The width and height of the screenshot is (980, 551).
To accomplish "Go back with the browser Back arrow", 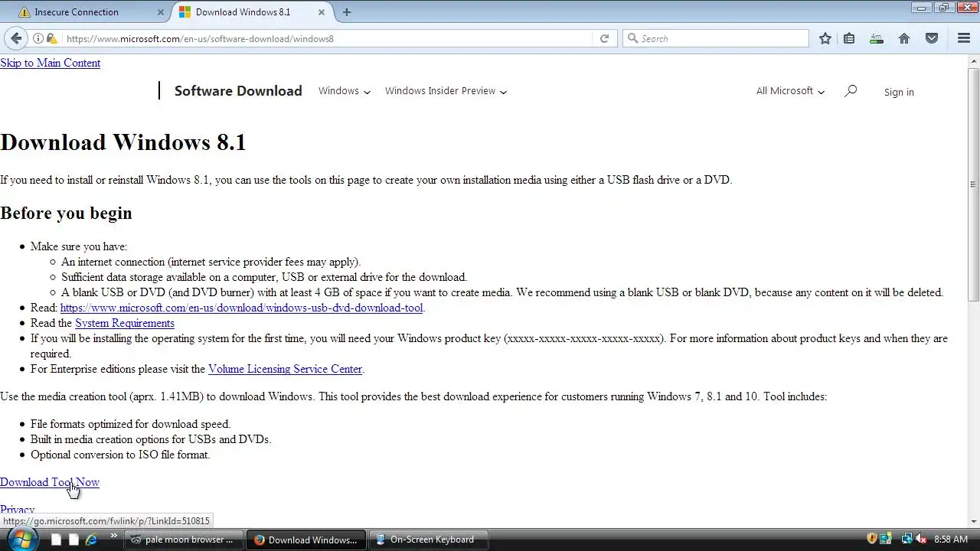I will 16,38.
